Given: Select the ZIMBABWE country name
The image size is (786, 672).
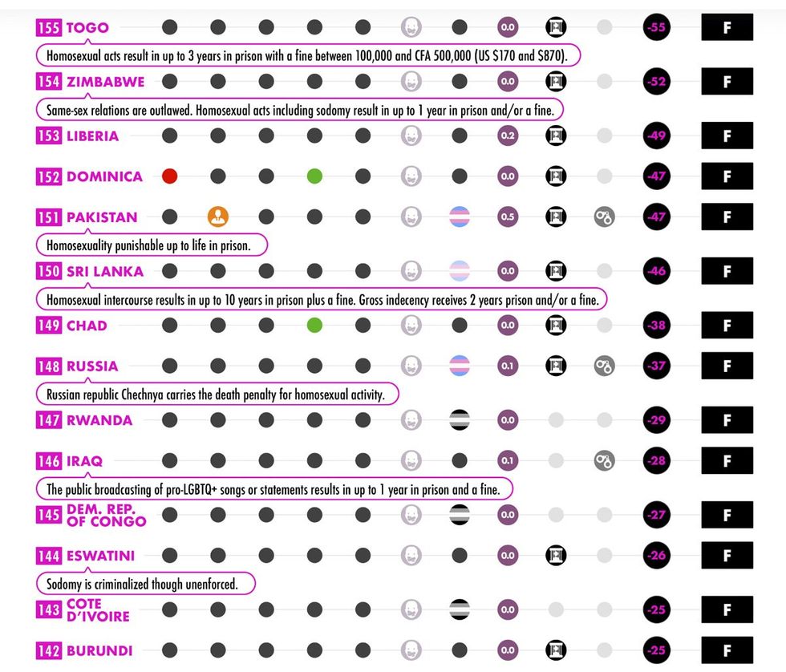Looking at the screenshot, I should coord(105,82).
